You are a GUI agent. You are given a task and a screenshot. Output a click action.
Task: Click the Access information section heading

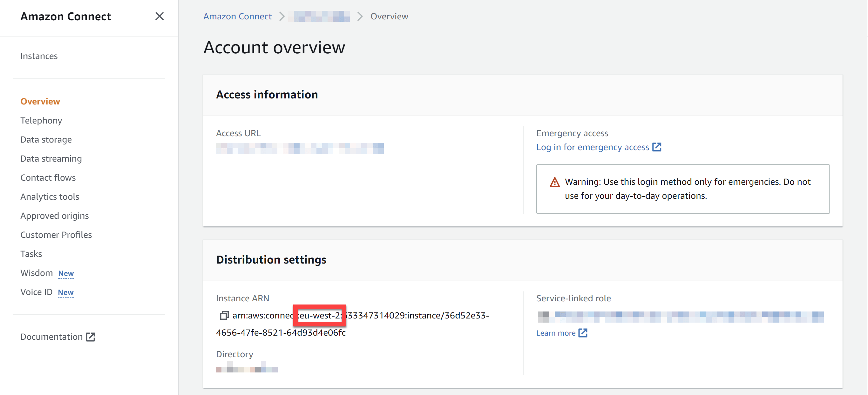pos(267,95)
